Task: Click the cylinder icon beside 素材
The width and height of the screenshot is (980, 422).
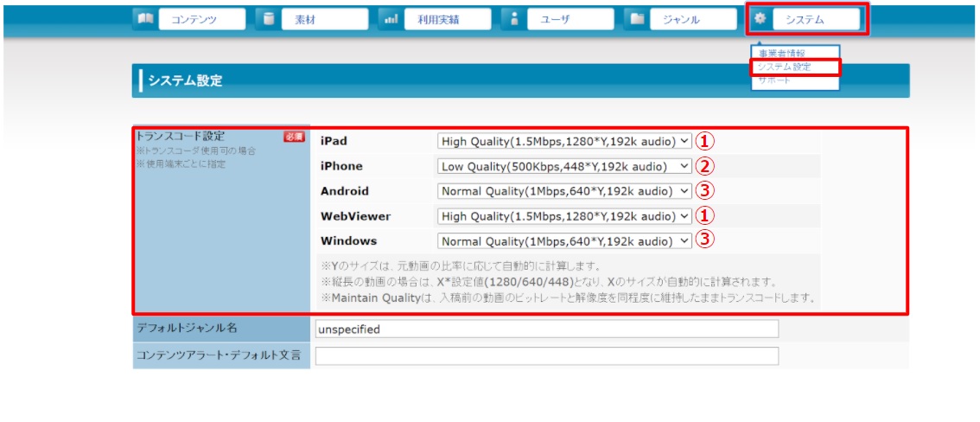Action: pyautogui.click(x=267, y=19)
